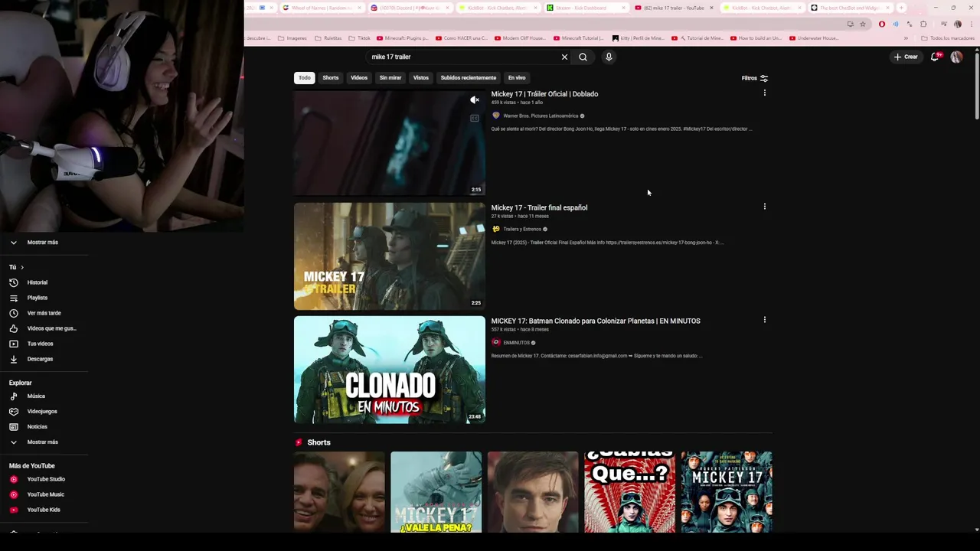Open Videos que me gustan in sidebar
This screenshot has height=551, width=980.
point(46,328)
